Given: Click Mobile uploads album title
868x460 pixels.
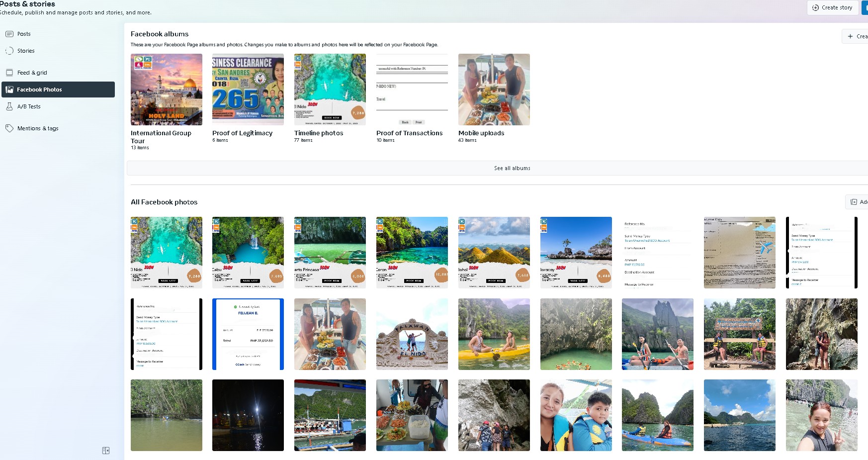Looking at the screenshot, I should coord(481,133).
